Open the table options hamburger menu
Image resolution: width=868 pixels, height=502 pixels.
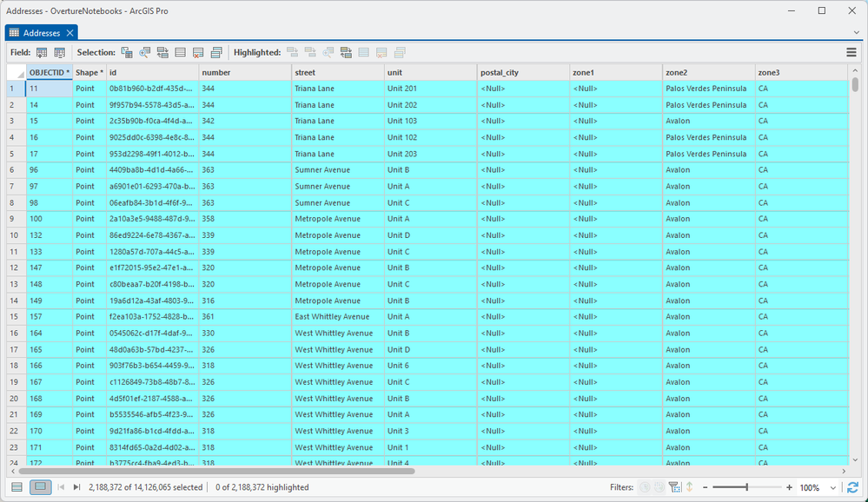point(852,52)
